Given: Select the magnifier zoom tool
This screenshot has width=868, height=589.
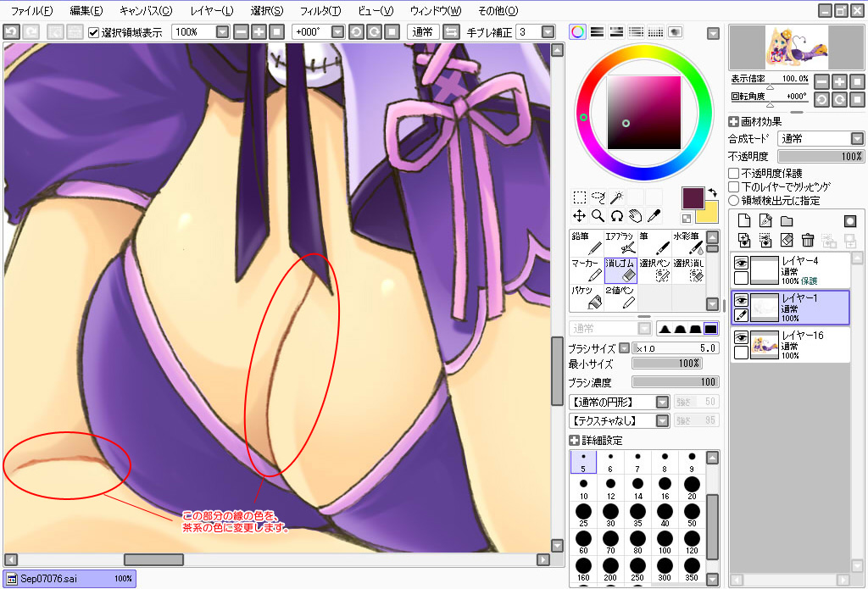Looking at the screenshot, I should (598, 216).
